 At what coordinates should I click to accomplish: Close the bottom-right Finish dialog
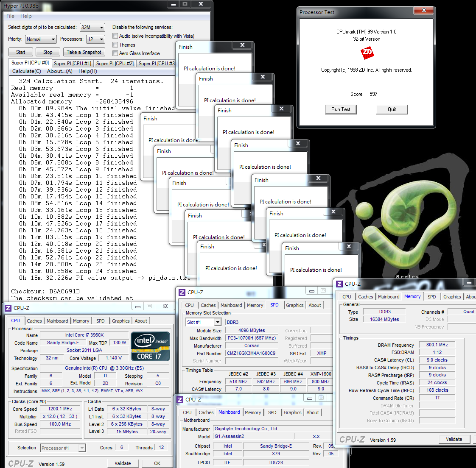(x=349, y=247)
